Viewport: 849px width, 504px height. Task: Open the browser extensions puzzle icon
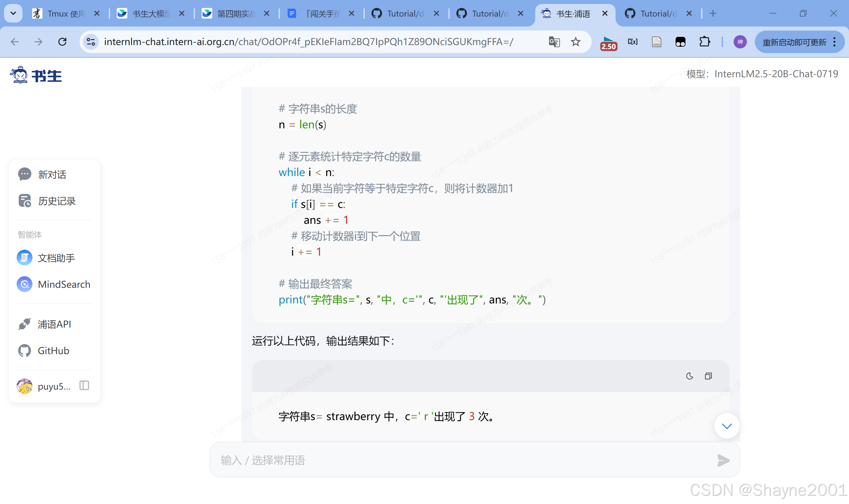pyautogui.click(x=705, y=42)
